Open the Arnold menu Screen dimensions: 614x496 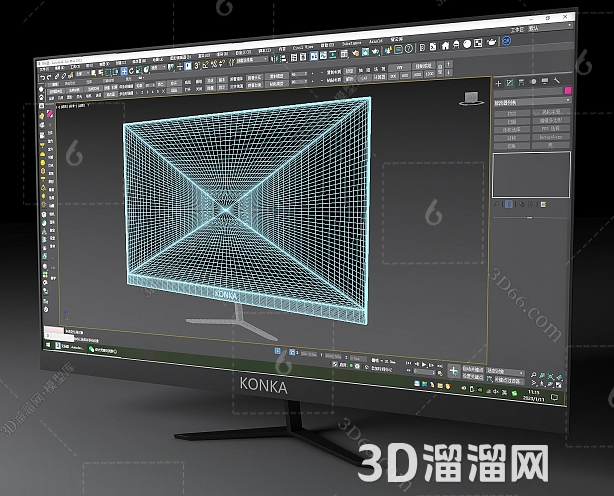[375, 41]
